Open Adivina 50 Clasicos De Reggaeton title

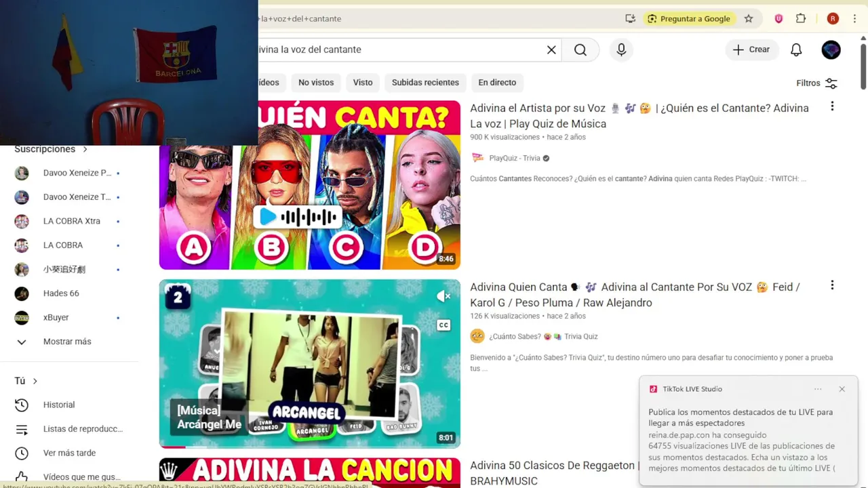[553, 473]
